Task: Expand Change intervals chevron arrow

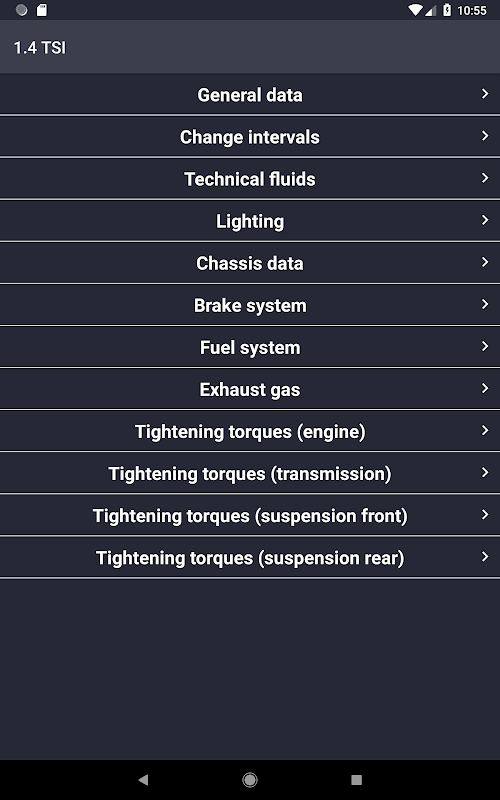Action: pos(485,136)
